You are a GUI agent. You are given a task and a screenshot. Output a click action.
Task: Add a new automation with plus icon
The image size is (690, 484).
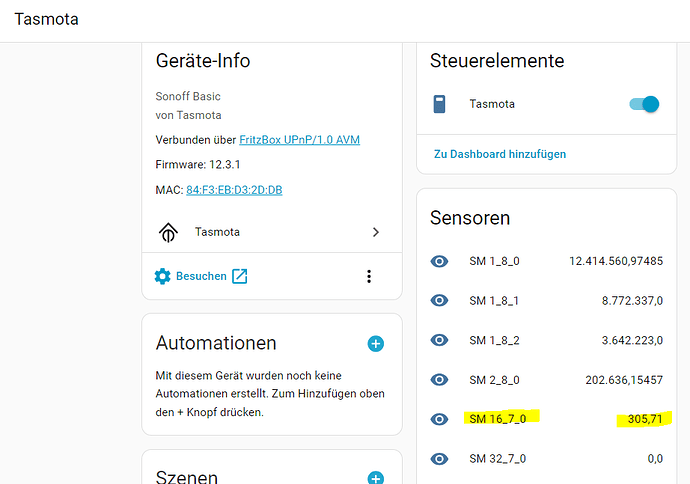pos(375,344)
